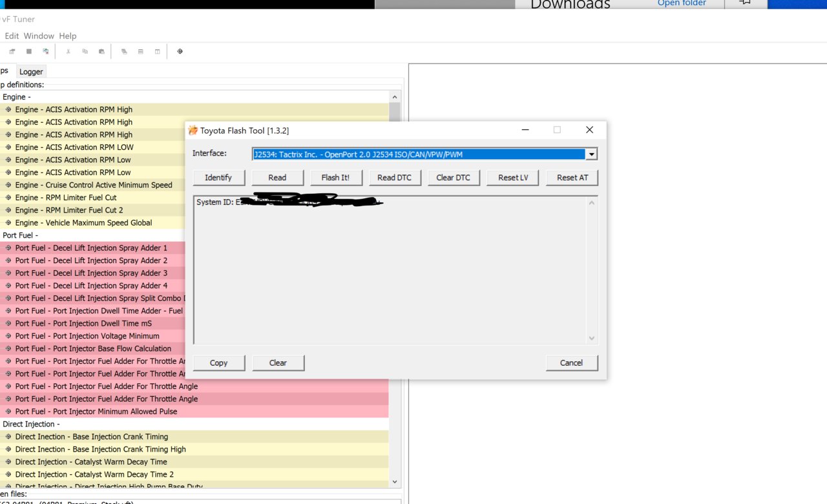Click the map icon beside Vehicle Maximum Speed Global

point(8,223)
